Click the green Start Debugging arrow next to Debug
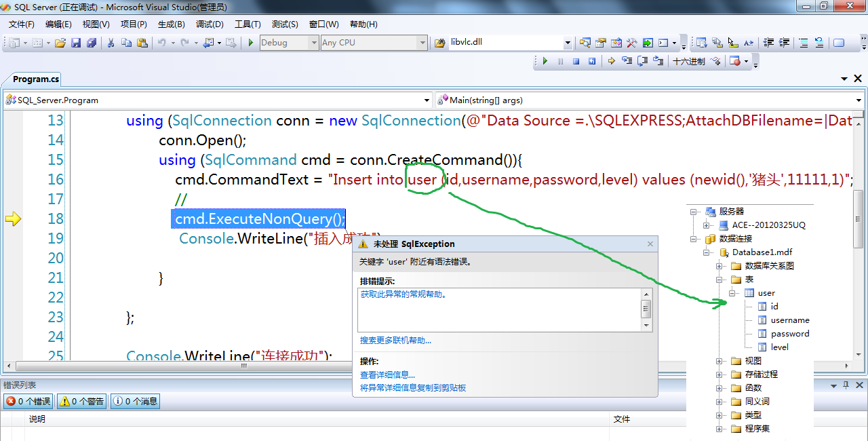Screen dimensions: 868x441 pyautogui.click(x=251, y=43)
